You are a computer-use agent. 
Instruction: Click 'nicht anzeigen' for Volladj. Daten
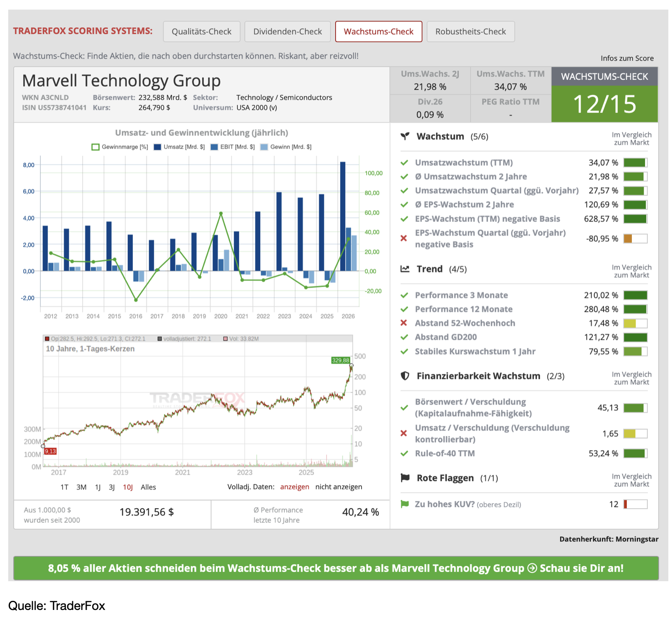pyautogui.click(x=339, y=487)
